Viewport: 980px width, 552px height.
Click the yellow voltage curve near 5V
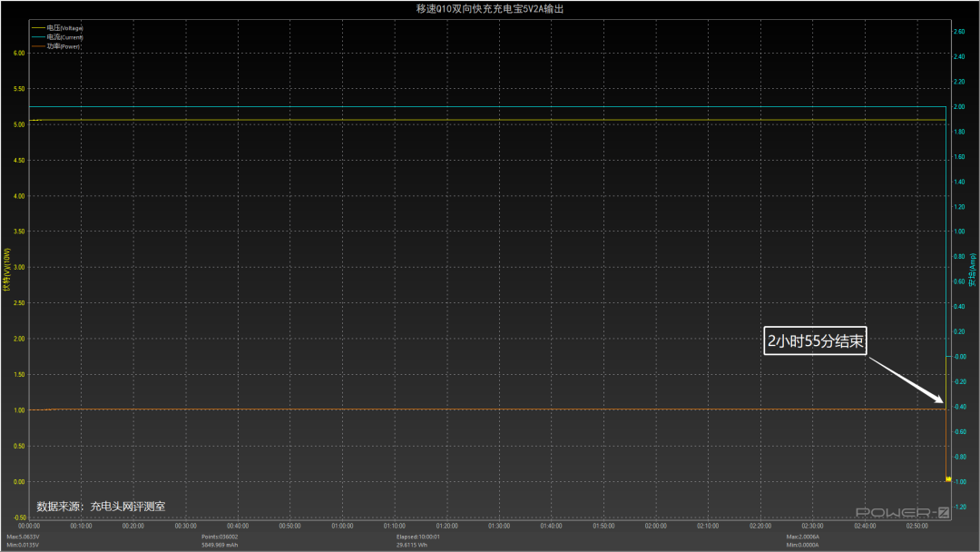click(x=487, y=120)
